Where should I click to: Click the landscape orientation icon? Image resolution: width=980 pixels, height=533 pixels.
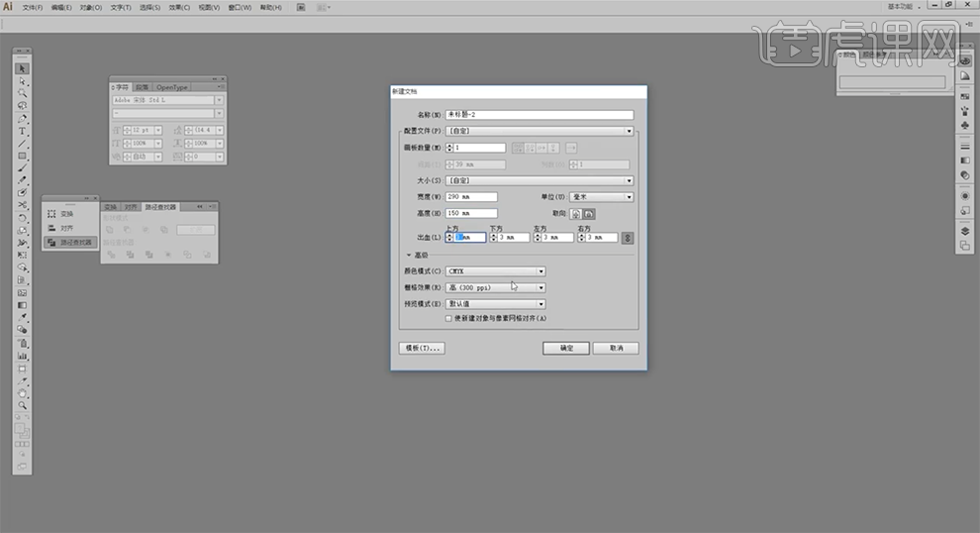pos(589,214)
